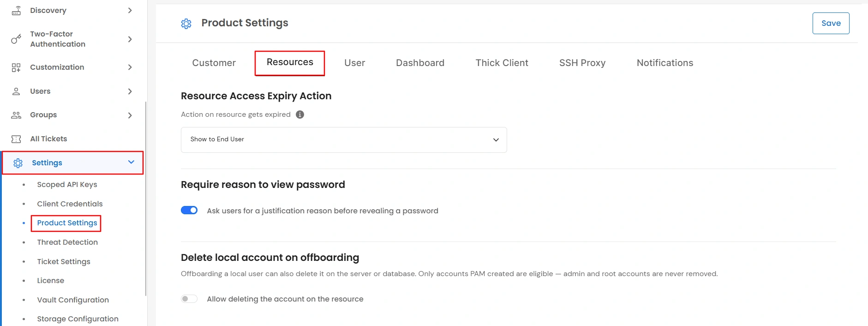The width and height of the screenshot is (868, 326).
Task: Switch to the Dashboard tab
Action: (x=420, y=63)
